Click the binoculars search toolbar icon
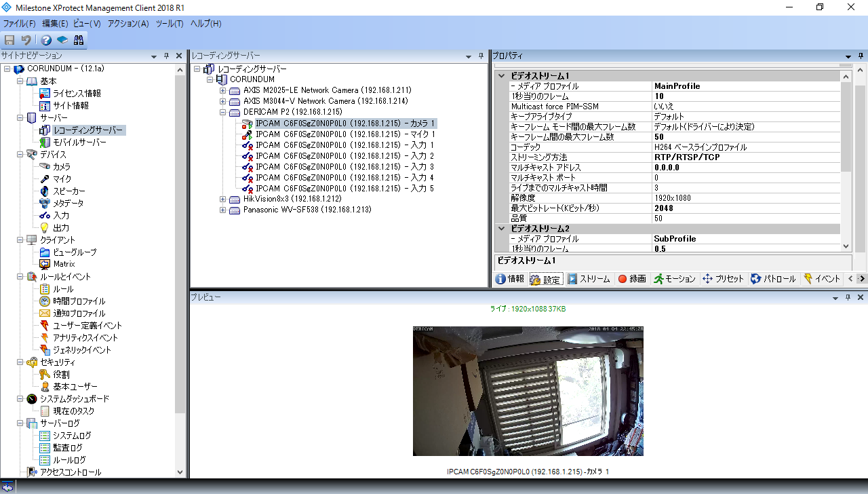 tap(79, 40)
